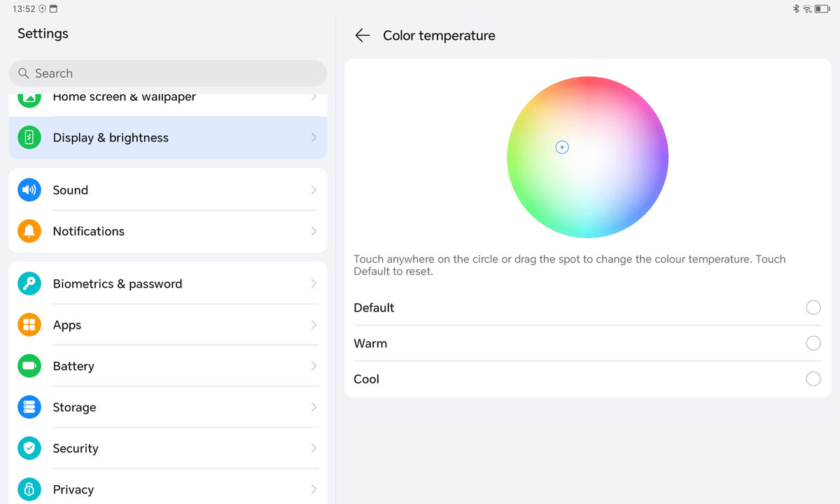The width and height of the screenshot is (840, 504).
Task: Click the colour wheel selector spot
Action: 562,147
